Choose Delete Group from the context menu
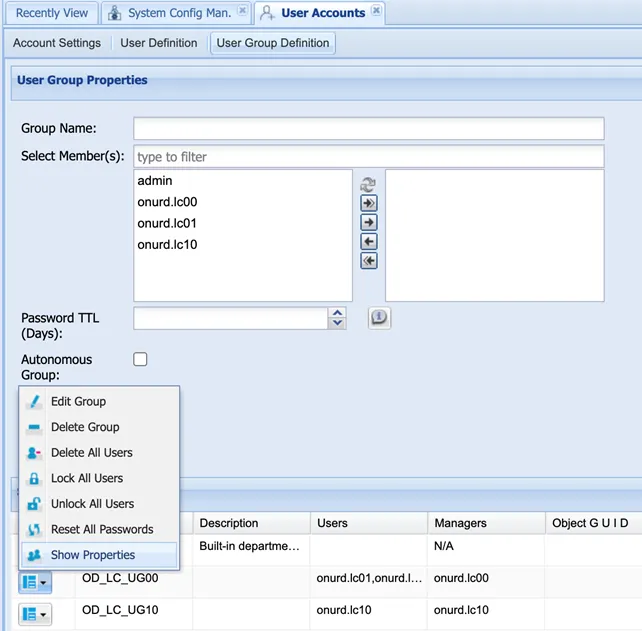Screen dimensions: 642x631 [x=99, y=427]
